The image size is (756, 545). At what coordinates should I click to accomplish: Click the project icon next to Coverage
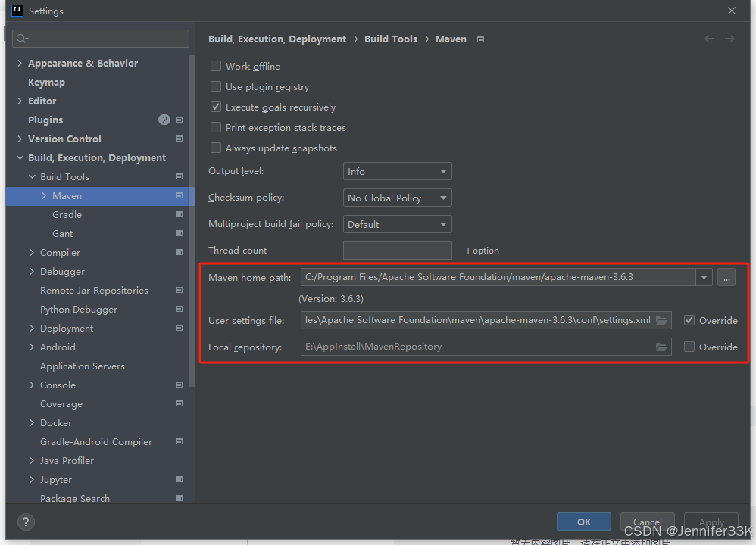point(179,403)
